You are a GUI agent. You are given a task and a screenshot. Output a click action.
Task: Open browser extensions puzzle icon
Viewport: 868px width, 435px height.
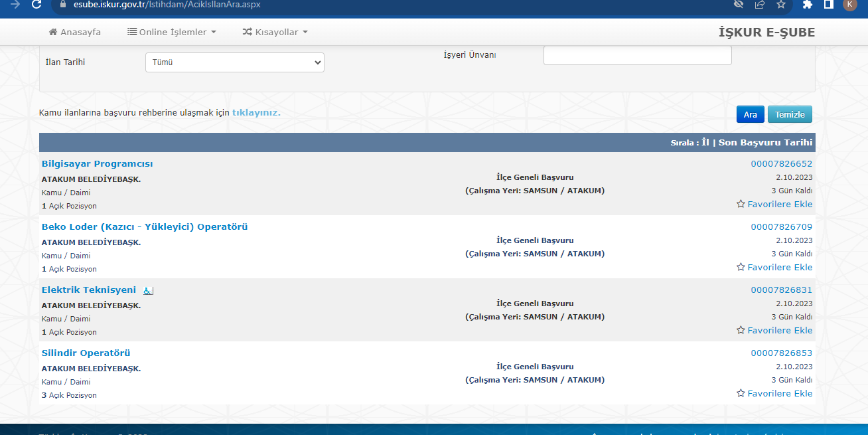coord(808,4)
